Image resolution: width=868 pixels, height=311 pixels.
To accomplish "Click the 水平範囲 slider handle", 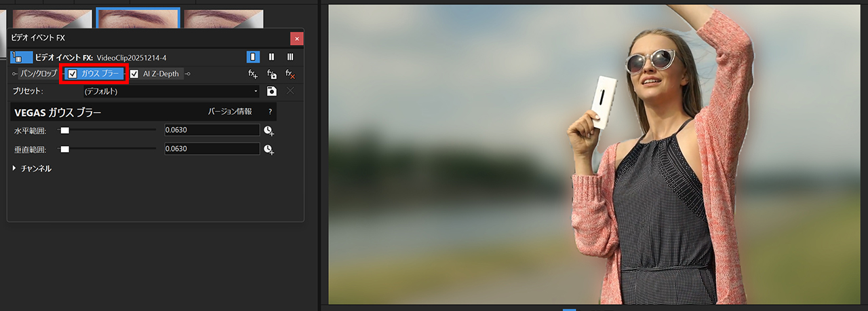I will pos(65,130).
